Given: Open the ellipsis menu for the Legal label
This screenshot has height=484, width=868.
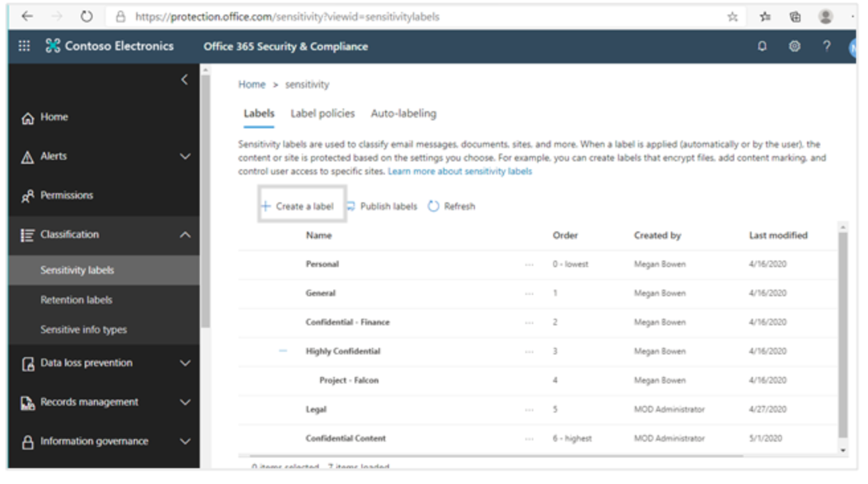Looking at the screenshot, I should 529,409.
